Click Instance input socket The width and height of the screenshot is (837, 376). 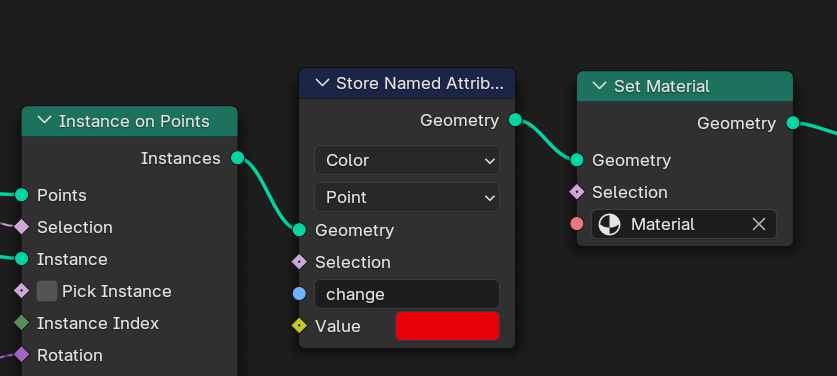(21, 259)
